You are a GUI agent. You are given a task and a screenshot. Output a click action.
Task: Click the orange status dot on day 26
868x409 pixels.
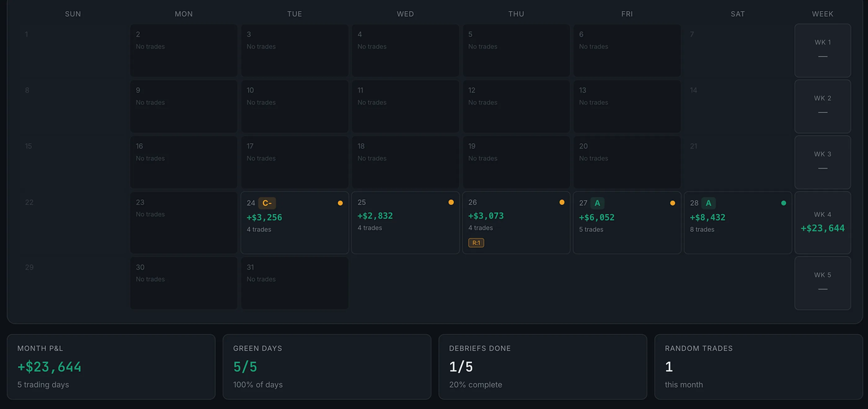562,202
